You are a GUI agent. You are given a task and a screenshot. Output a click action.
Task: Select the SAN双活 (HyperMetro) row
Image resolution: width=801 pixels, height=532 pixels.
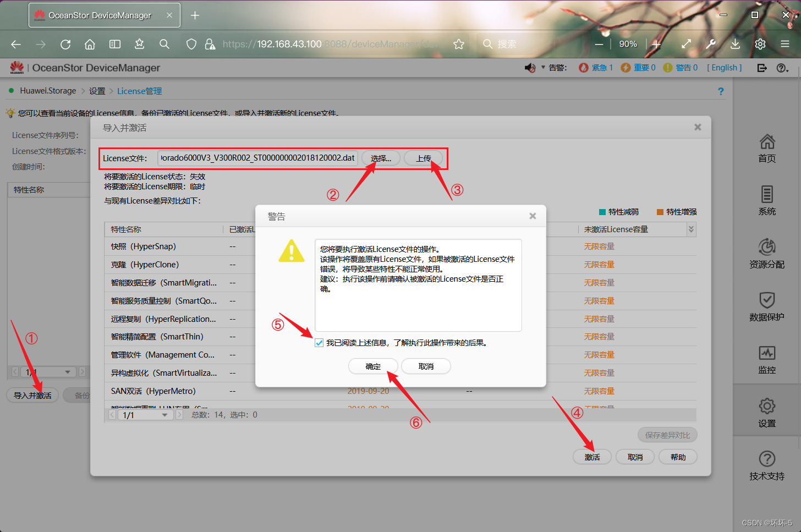coord(400,391)
